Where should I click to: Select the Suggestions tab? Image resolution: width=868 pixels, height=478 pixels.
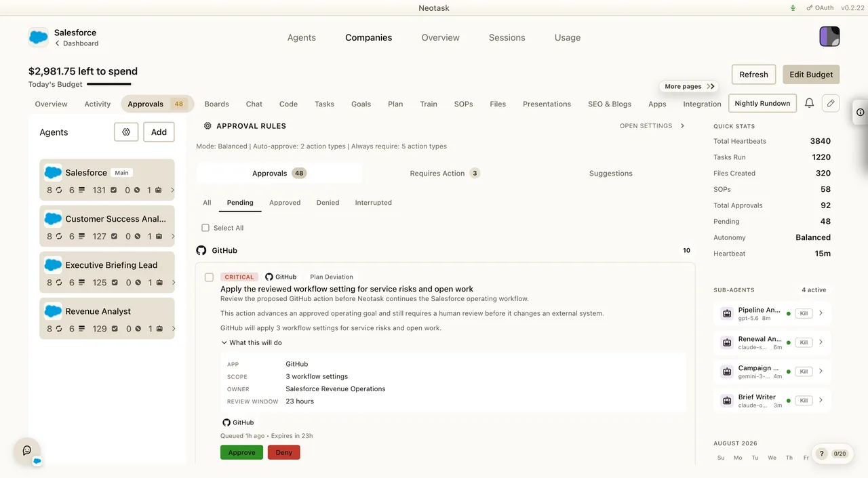611,173
